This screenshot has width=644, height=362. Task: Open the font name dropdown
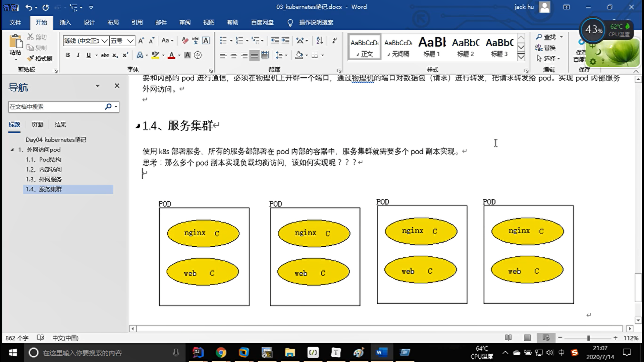pyautogui.click(x=105, y=41)
